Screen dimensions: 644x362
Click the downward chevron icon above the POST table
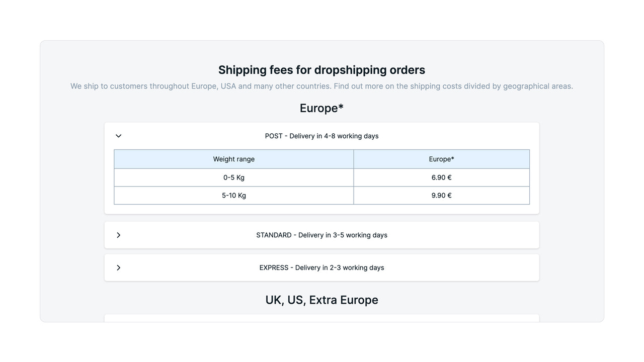coord(118,136)
